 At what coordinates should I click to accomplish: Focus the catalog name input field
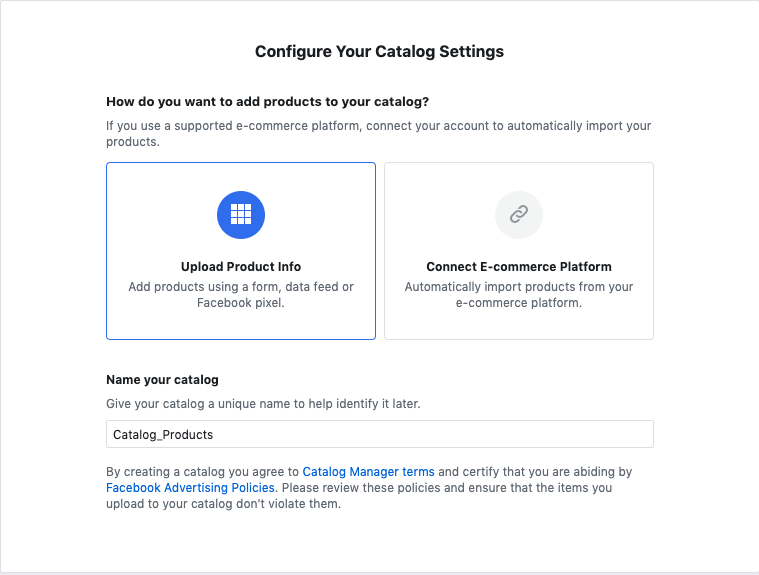380,434
